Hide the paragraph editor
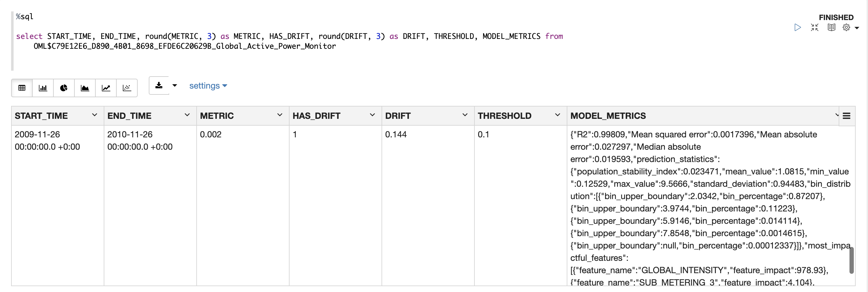 tap(814, 27)
